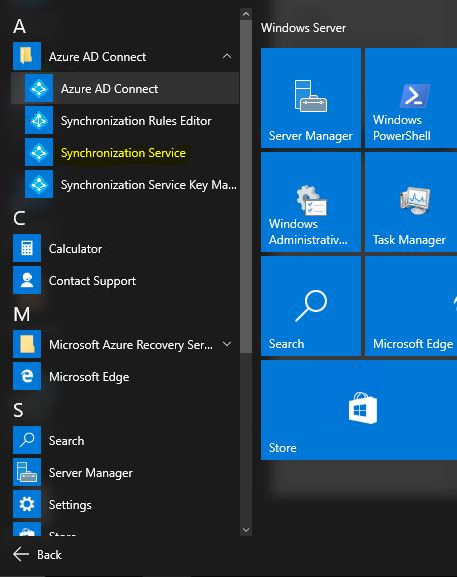
Task: Click the Back label text
Action: [x=49, y=555]
